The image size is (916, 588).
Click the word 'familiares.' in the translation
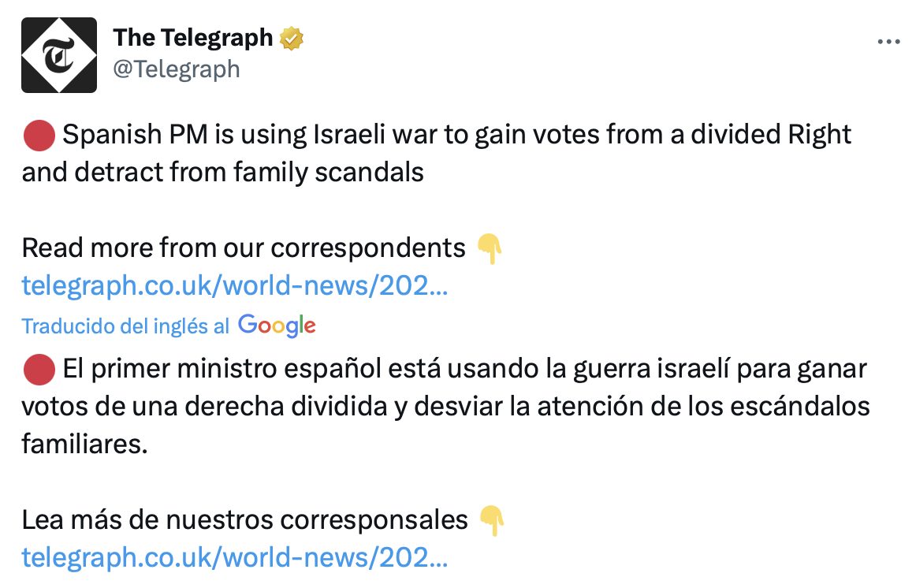pyautogui.click(x=85, y=444)
